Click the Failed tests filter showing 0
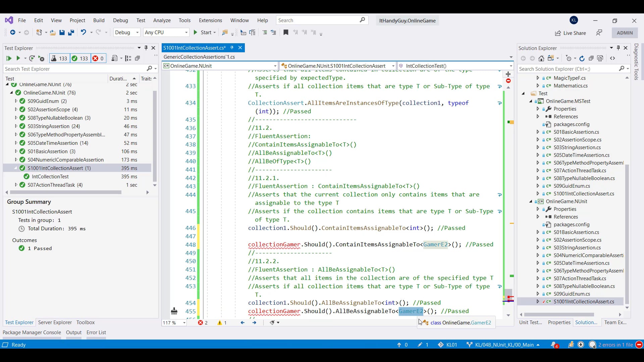This screenshot has height=362, width=644. tap(98, 58)
